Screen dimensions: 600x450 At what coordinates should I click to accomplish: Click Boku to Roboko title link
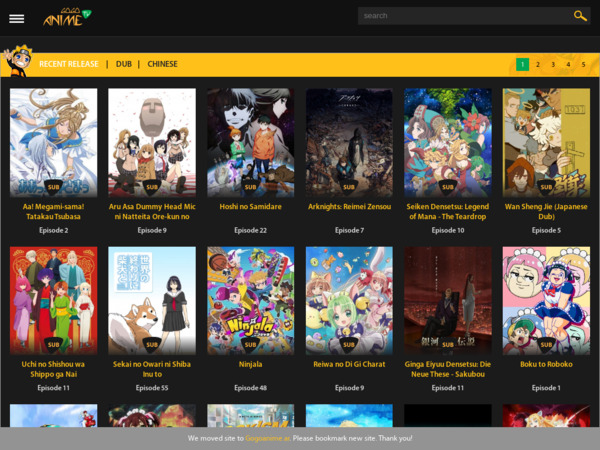click(546, 364)
